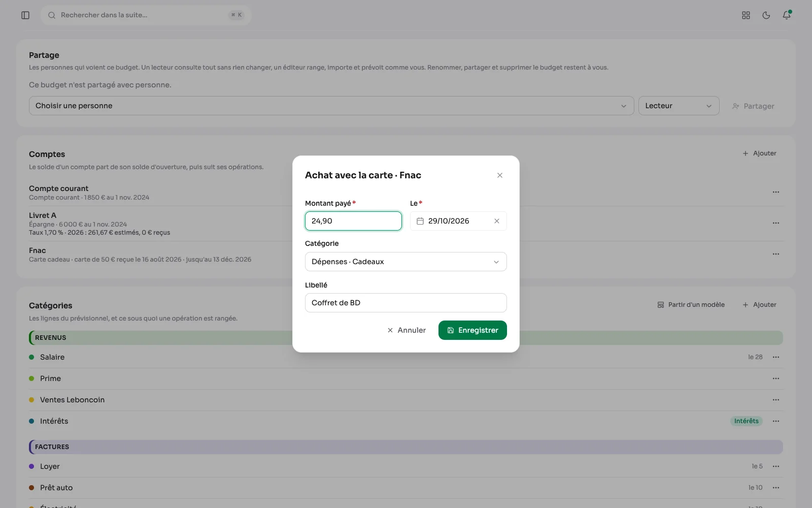
Task: Click the Prêt auto category name
Action: click(x=56, y=488)
